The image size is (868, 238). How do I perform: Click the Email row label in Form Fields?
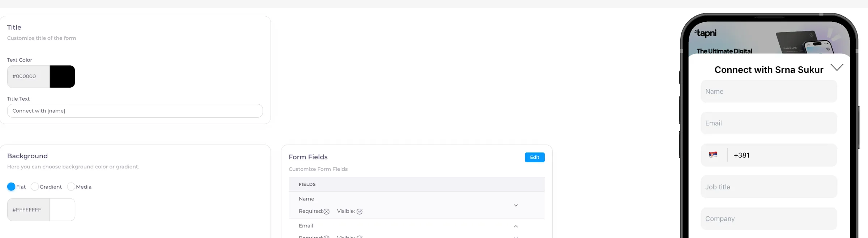(306, 226)
